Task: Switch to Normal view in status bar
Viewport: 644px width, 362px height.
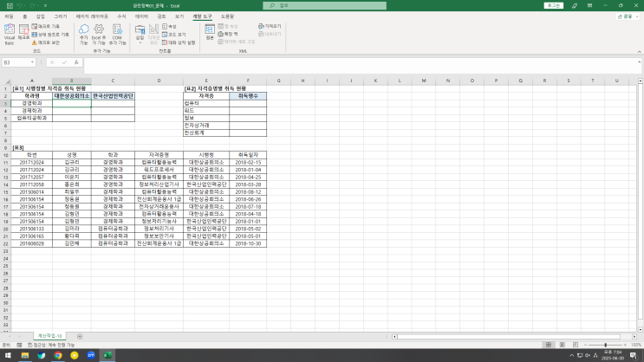Action: (x=549, y=346)
